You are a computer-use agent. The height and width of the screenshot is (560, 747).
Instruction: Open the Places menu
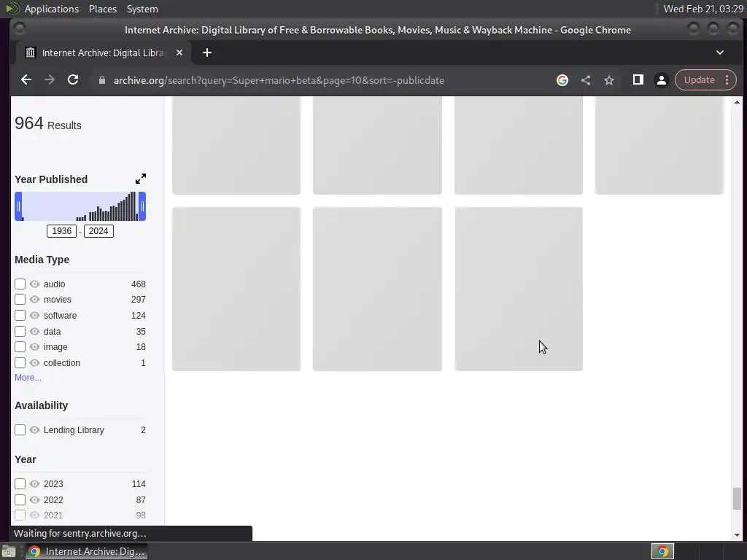click(x=103, y=9)
